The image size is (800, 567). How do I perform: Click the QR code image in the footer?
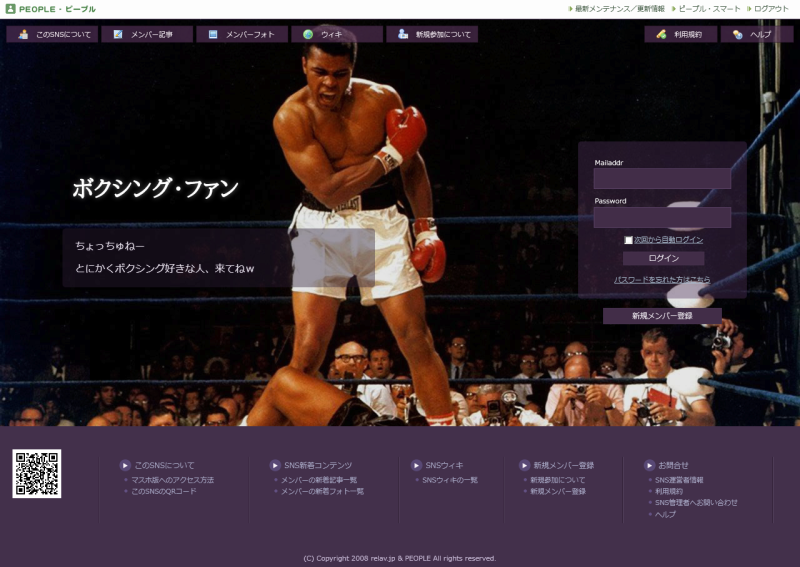point(37,474)
